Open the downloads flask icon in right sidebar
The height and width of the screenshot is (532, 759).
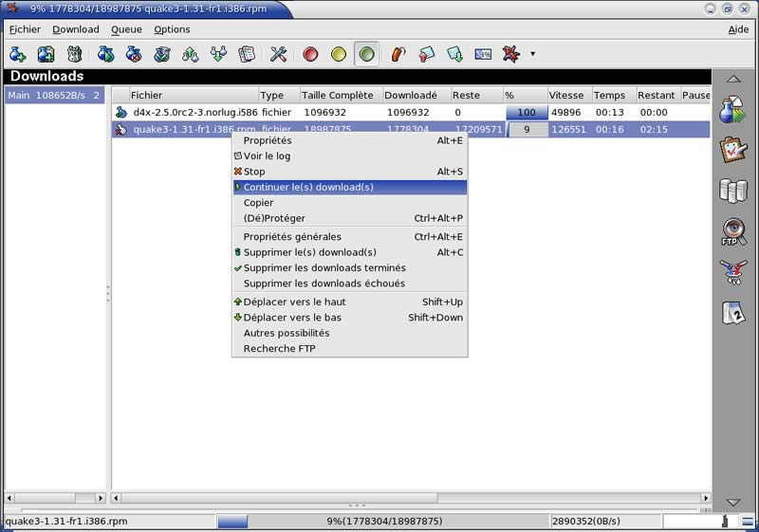733,110
